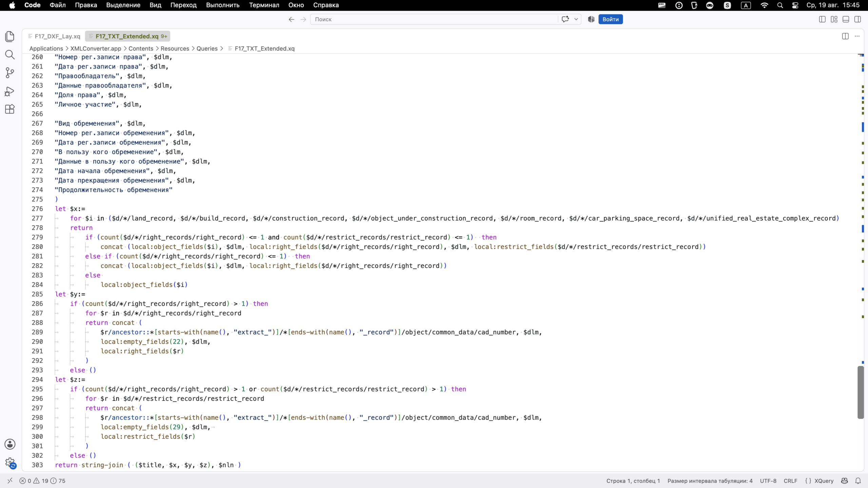Open macOS Control Center icon
The width and height of the screenshot is (868, 488).
[x=795, y=5]
